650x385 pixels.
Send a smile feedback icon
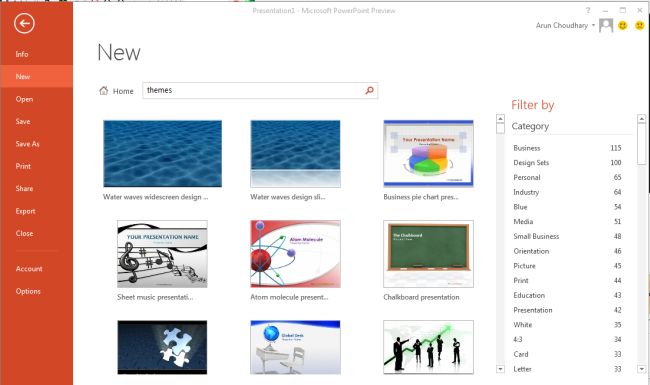coord(622,26)
